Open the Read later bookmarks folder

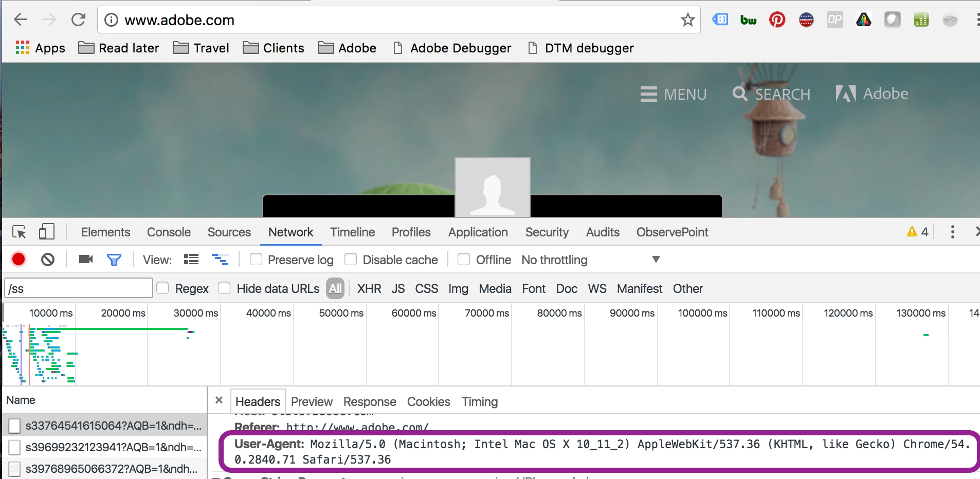119,48
